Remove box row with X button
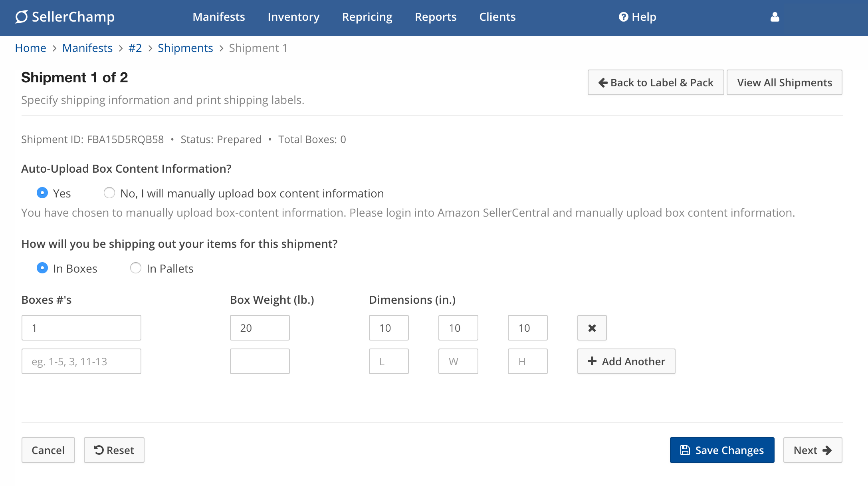The height and width of the screenshot is (486, 868). [592, 328]
